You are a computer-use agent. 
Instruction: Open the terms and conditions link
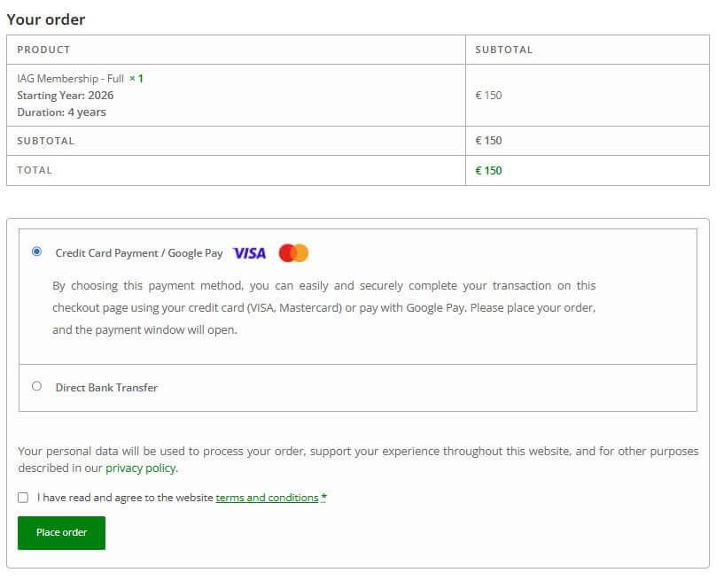point(267,498)
